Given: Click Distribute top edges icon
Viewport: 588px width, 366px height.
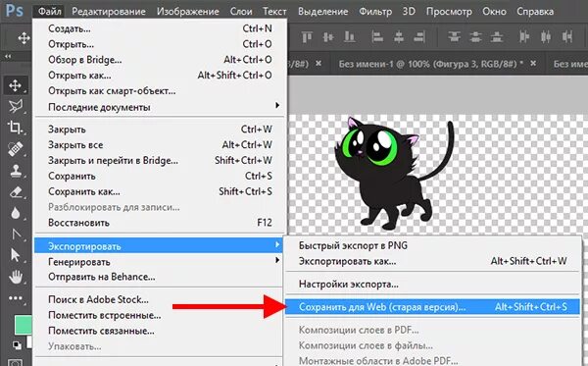Looking at the screenshot, I should click(x=454, y=36).
